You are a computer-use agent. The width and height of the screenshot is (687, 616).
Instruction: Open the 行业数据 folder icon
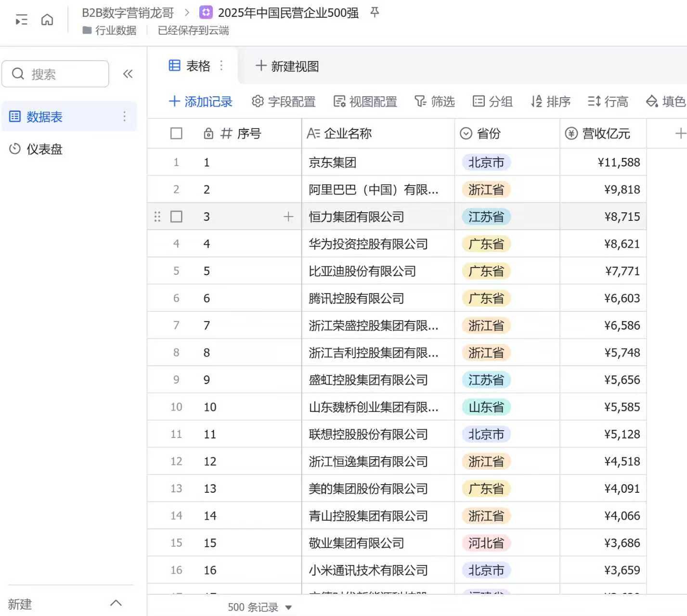tap(87, 30)
